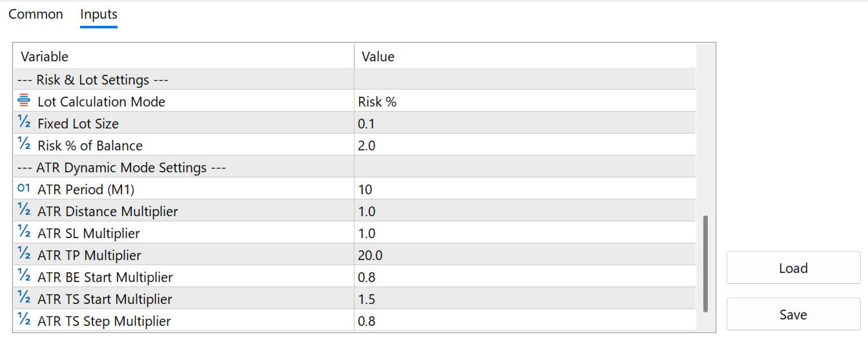Select the Inputs tab
Screen dimensions: 868x342
tap(99, 14)
